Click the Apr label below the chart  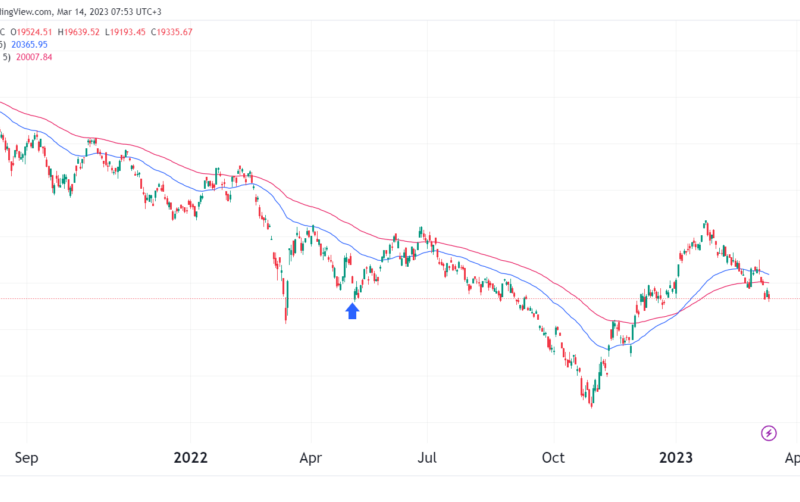click(311, 458)
